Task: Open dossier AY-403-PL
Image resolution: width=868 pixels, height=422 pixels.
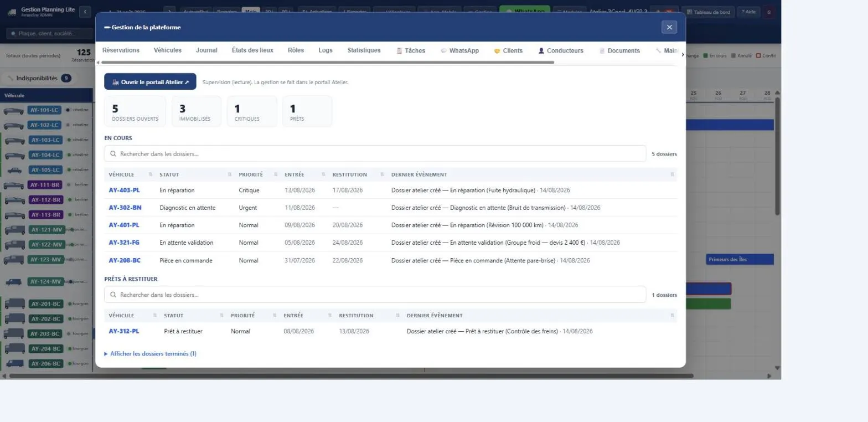Action: coord(124,190)
